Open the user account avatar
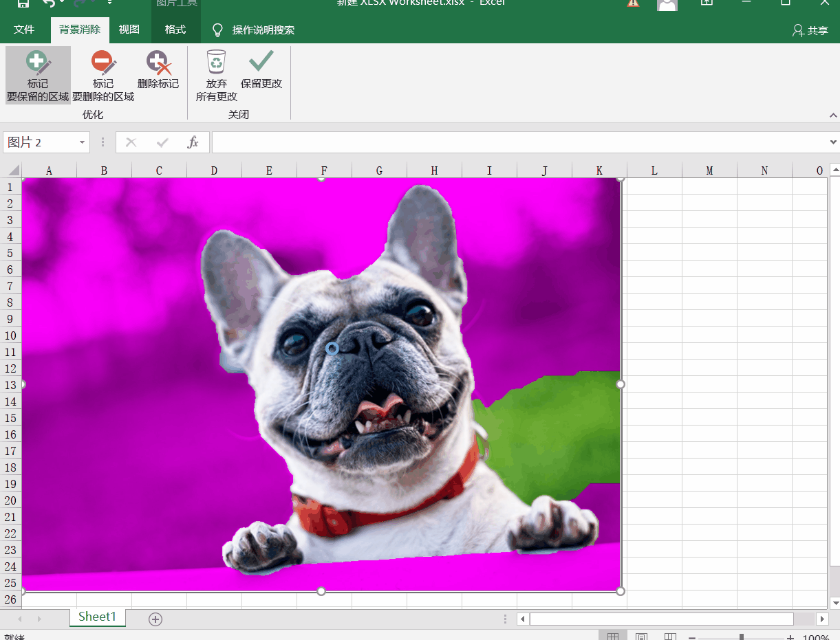Image resolution: width=840 pixels, height=640 pixels. coord(667,4)
